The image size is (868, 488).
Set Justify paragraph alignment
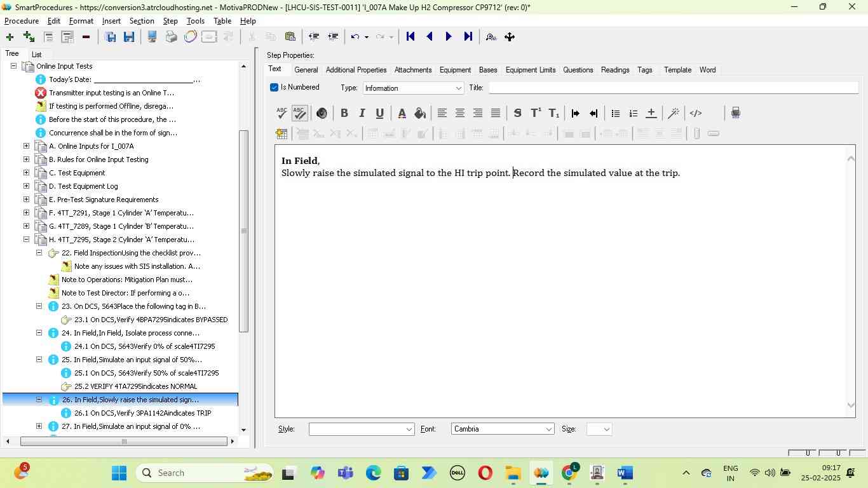(x=495, y=113)
